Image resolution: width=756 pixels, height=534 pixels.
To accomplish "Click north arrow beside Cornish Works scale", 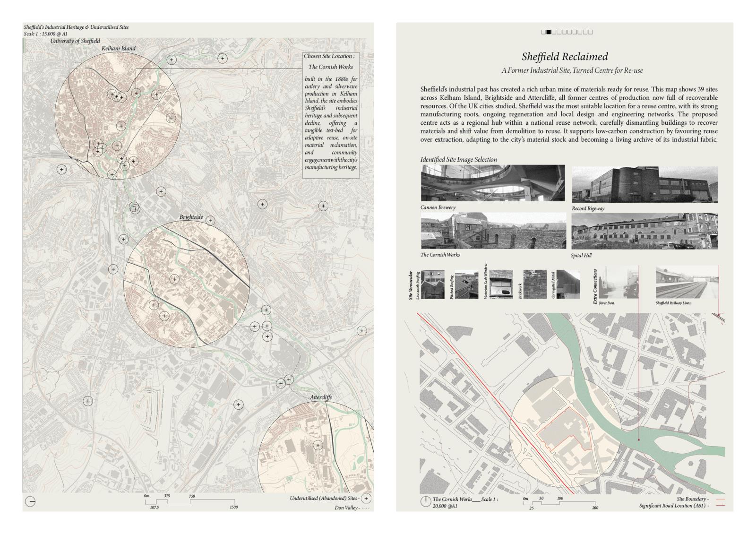I will (425, 501).
